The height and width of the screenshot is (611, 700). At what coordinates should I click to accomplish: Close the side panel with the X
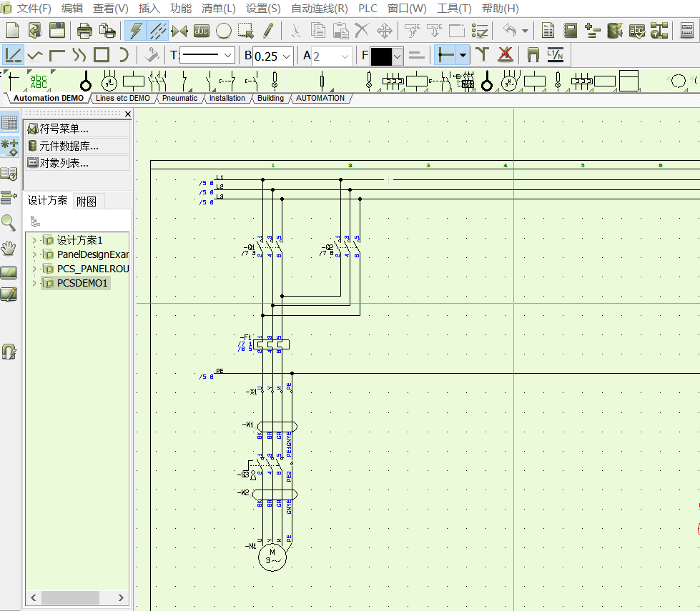(128, 114)
